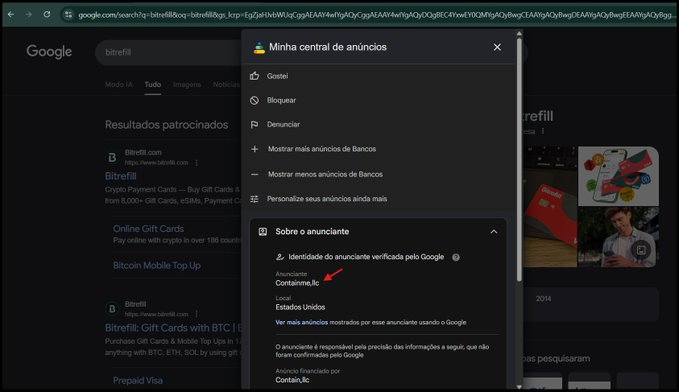679x392 pixels.
Task: Open the first Bitrefill sponsored result title
Action: (x=120, y=176)
